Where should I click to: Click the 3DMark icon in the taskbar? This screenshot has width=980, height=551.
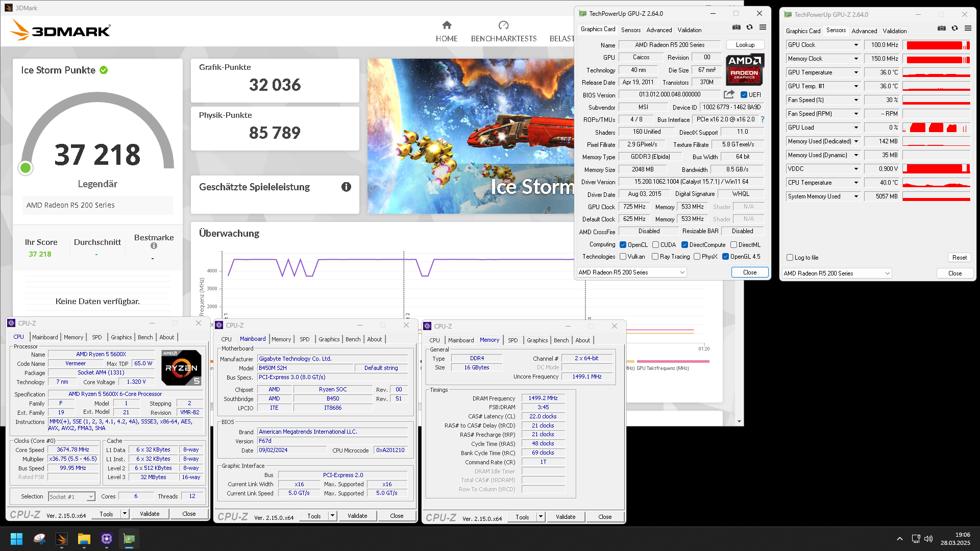coord(62,539)
